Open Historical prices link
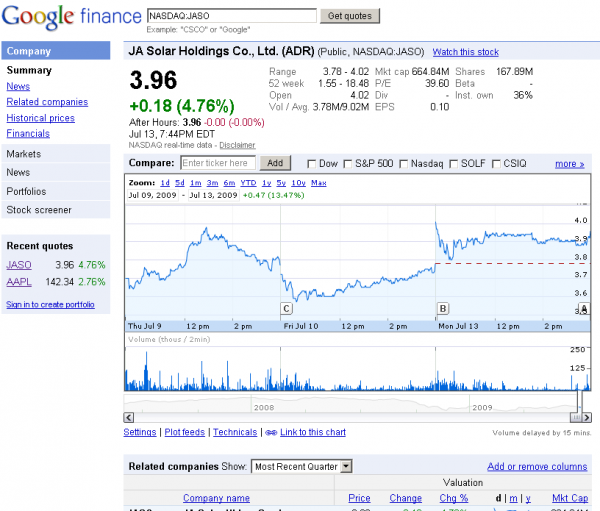Screen dimensions: 600x511 (41, 118)
